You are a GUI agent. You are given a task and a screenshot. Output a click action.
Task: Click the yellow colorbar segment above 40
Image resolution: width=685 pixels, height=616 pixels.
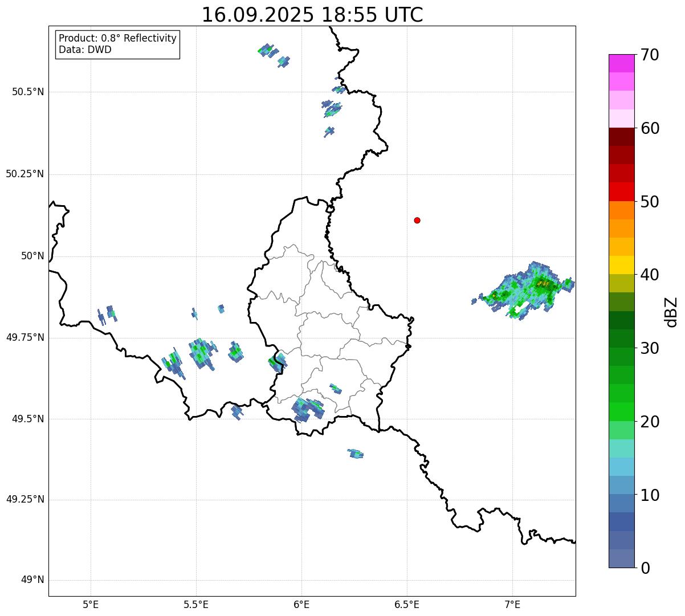point(621,265)
